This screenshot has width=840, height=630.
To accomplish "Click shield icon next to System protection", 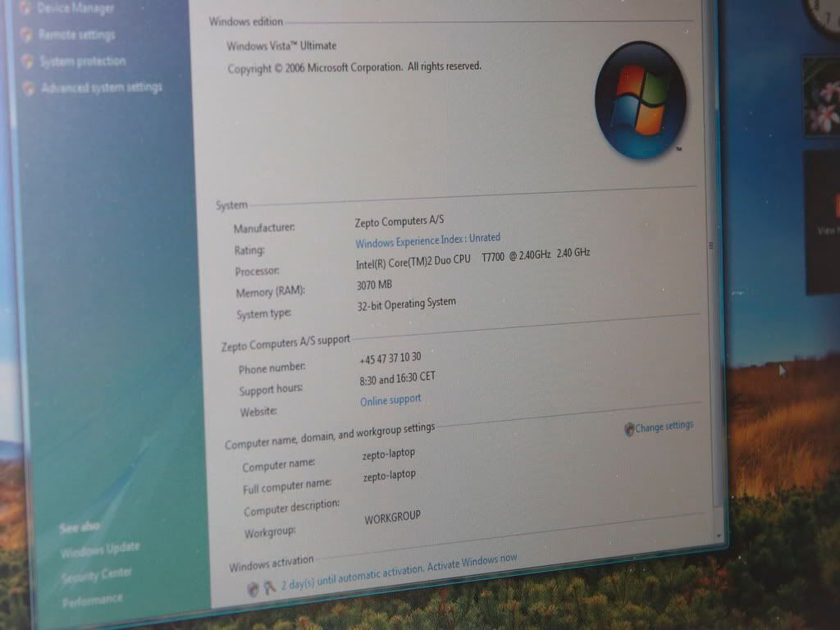I will [27, 61].
